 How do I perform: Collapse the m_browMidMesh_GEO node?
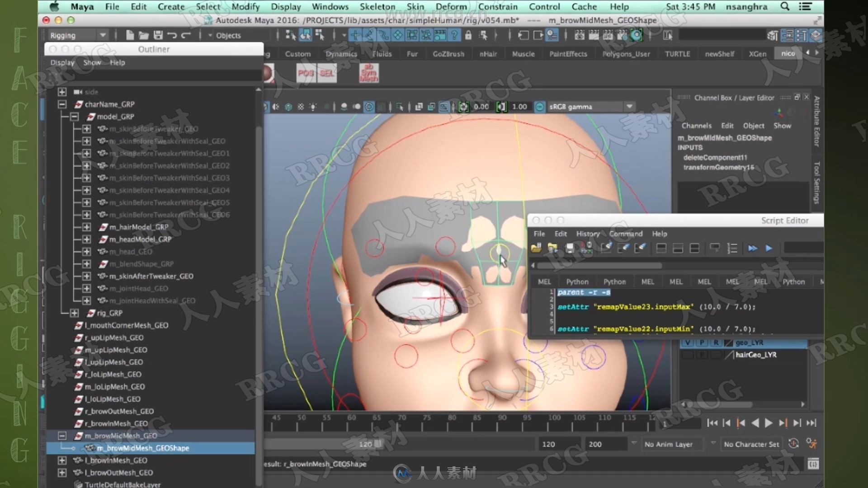[x=61, y=435]
